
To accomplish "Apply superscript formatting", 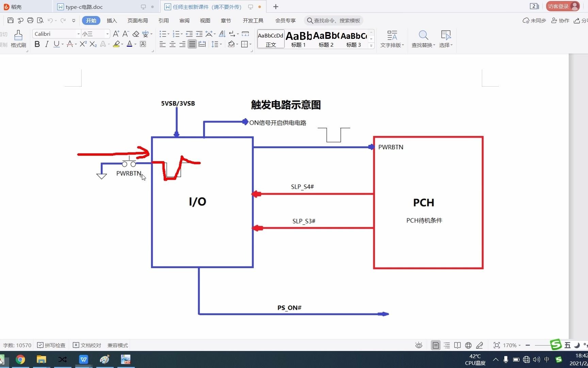I will (x=83, y=44).
